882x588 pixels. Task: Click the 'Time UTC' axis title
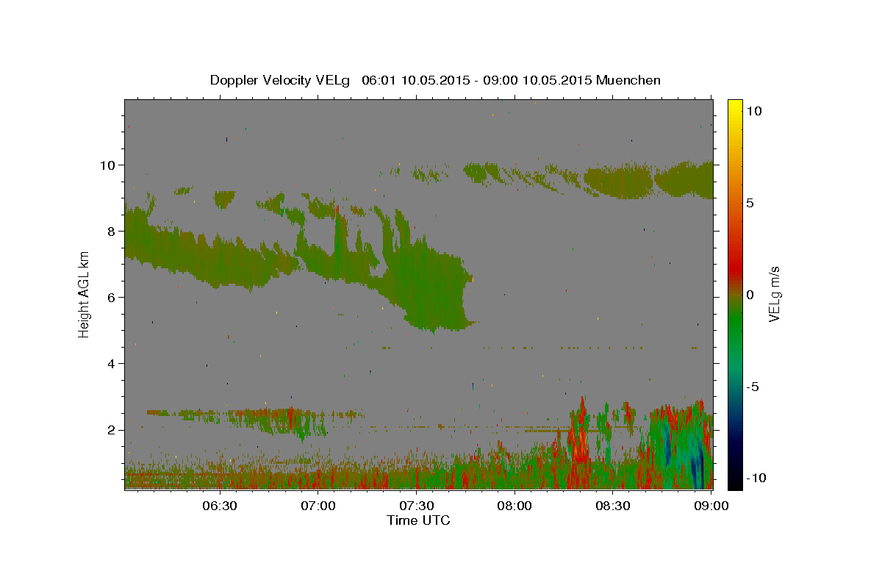coord(418,520)
